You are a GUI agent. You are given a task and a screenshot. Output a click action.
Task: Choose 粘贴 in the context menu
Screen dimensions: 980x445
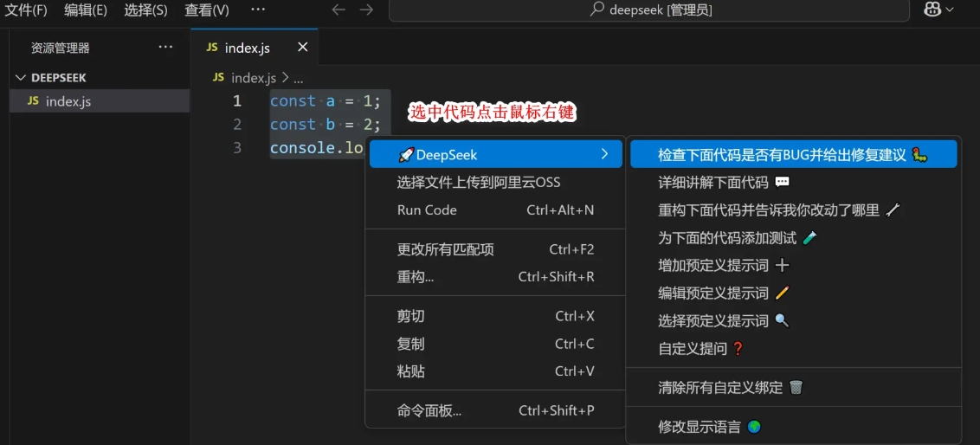click(495, 371)
